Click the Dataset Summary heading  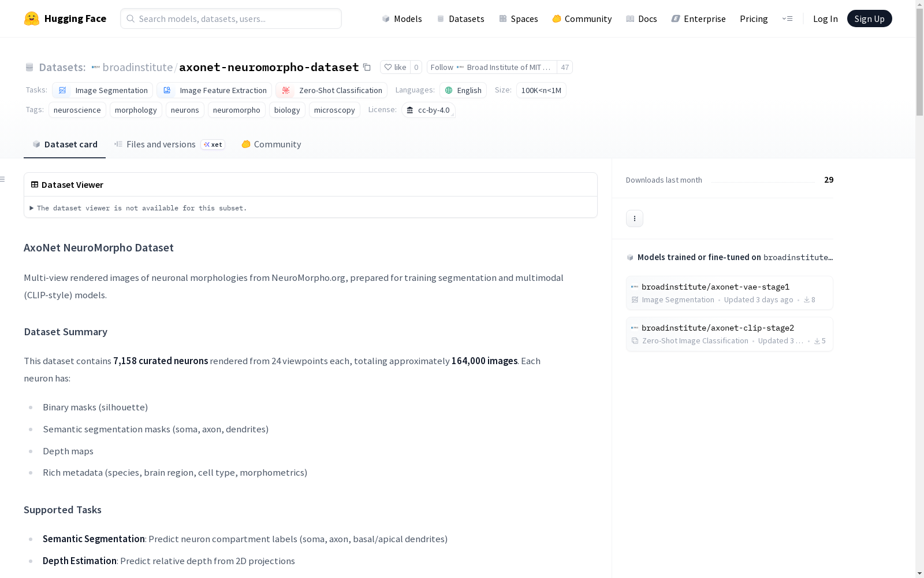pyautogui.click(x=66, y=332)
